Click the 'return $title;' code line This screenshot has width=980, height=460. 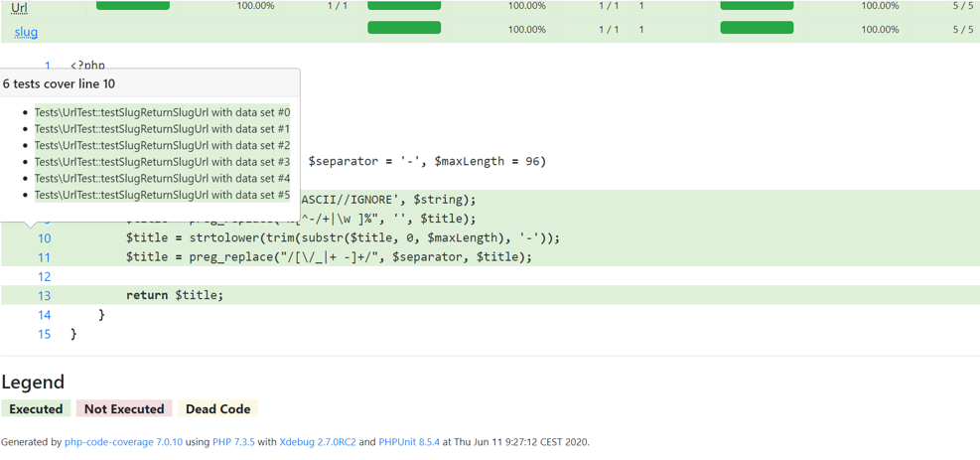[175, 296]
